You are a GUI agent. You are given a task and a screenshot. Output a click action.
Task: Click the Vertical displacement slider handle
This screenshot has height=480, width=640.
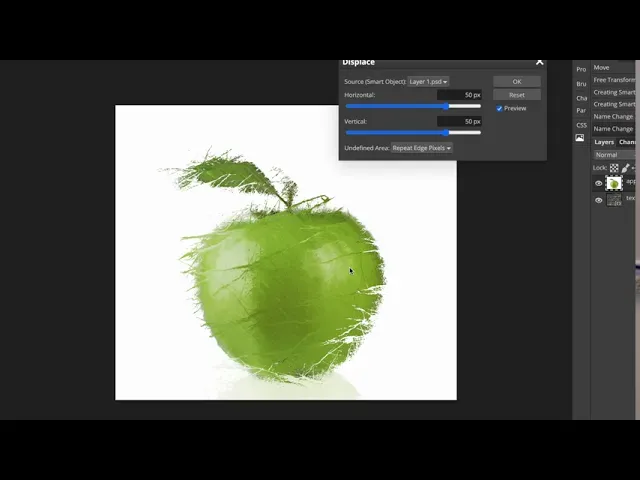(x=446, y=132)
